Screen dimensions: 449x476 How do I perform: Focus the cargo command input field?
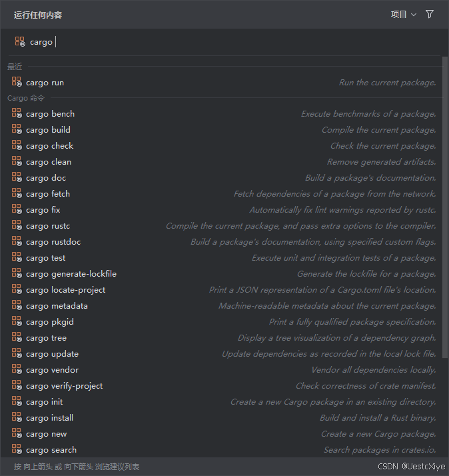pos(224,42)
